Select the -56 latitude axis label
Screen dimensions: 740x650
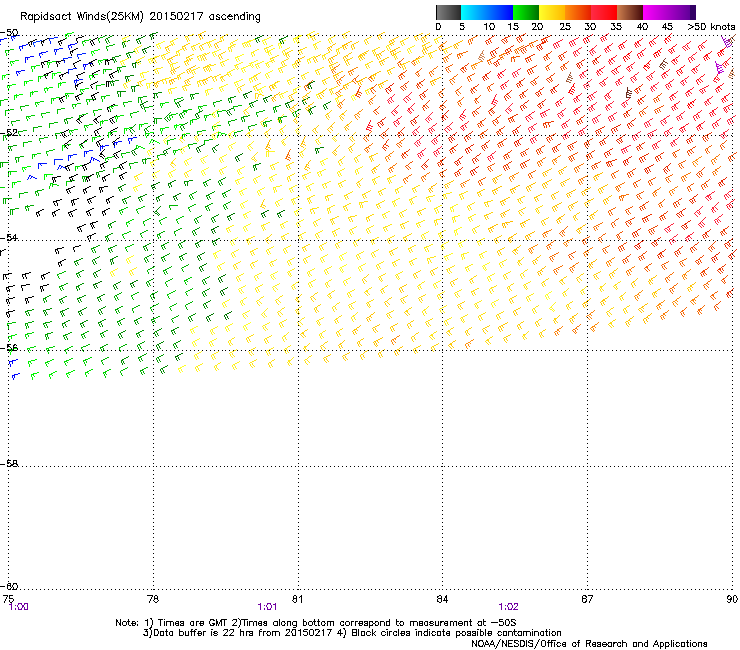tap(9, 347)
